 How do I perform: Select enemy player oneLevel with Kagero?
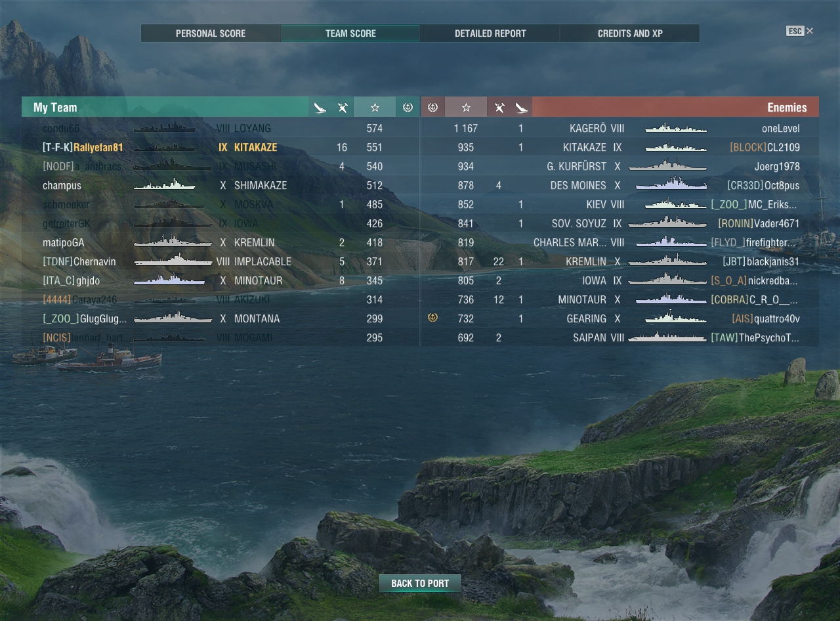coord(620,129)
